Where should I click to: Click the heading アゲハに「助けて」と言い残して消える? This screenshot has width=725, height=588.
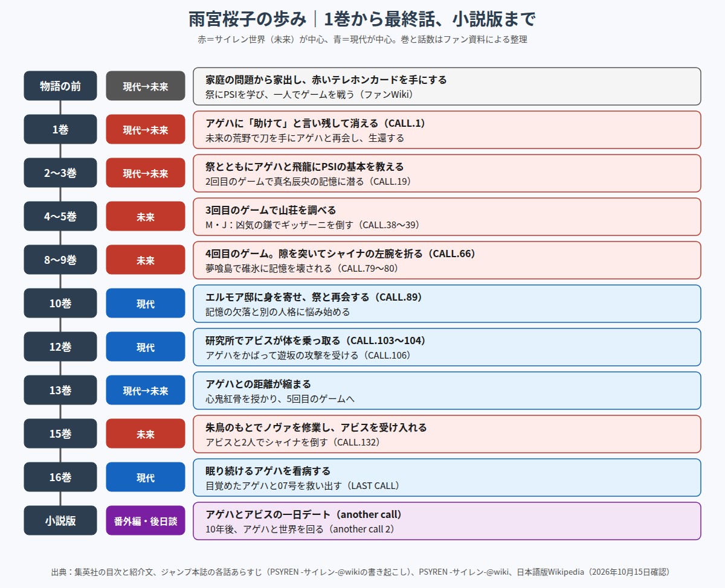[315, 123]
